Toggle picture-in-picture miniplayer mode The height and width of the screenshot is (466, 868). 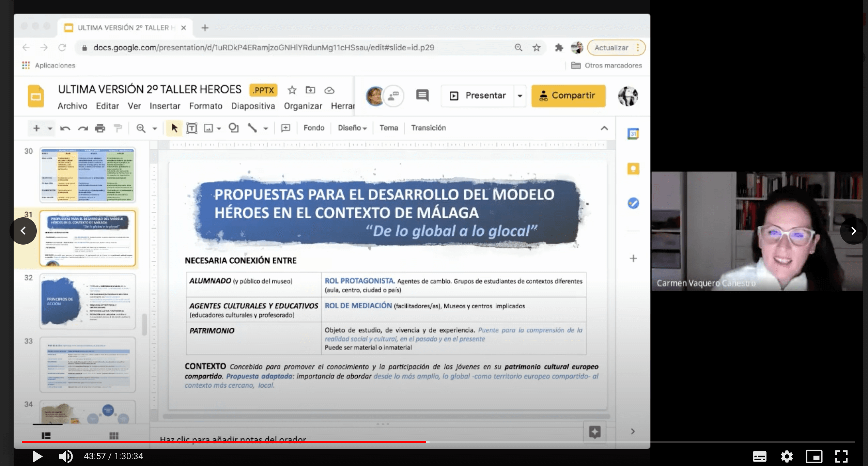(814, 456)
